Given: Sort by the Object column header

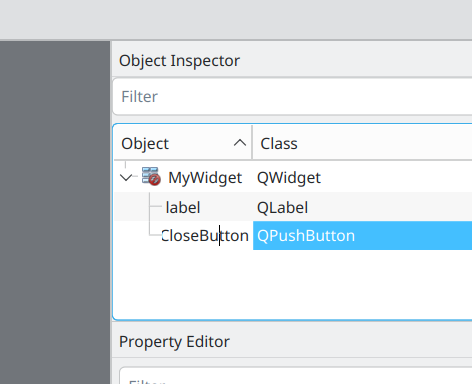Looking at the screenshot, I should click(x=183, y=143).
